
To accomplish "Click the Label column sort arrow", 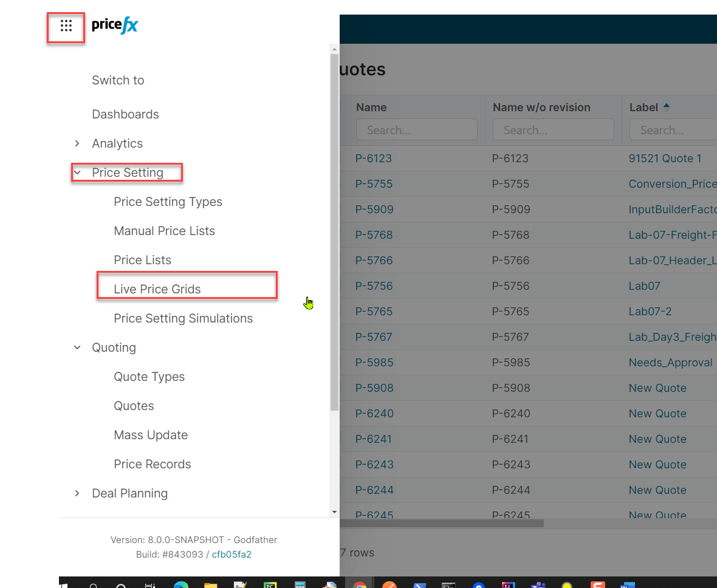I will 667,107.
